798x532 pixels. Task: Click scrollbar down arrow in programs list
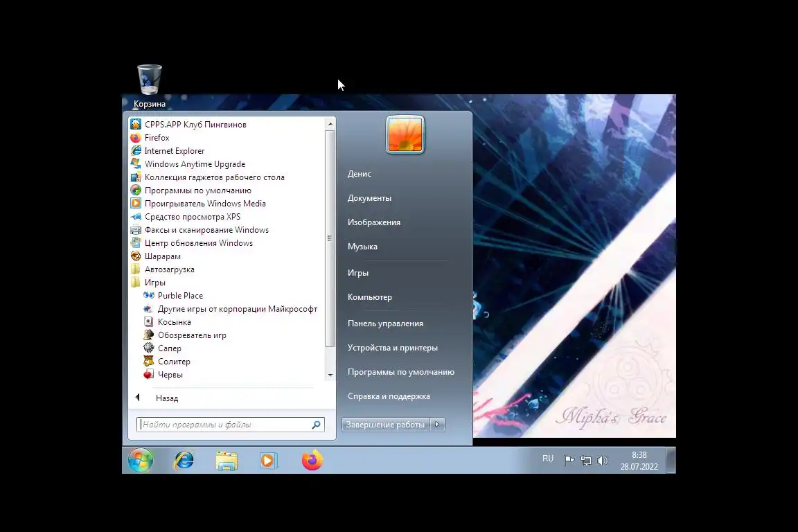click(x=330, y=375)
